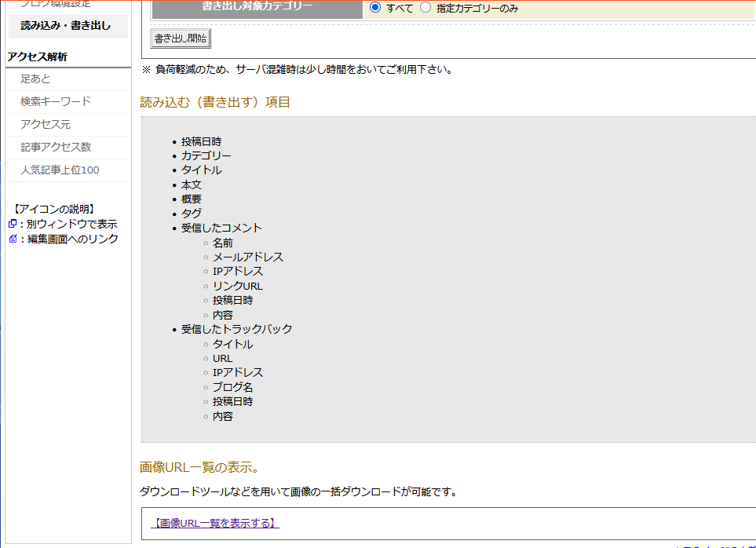The image size is (756, 548).
Task: Click the 名前 sub-item
Action: point(223,243)
